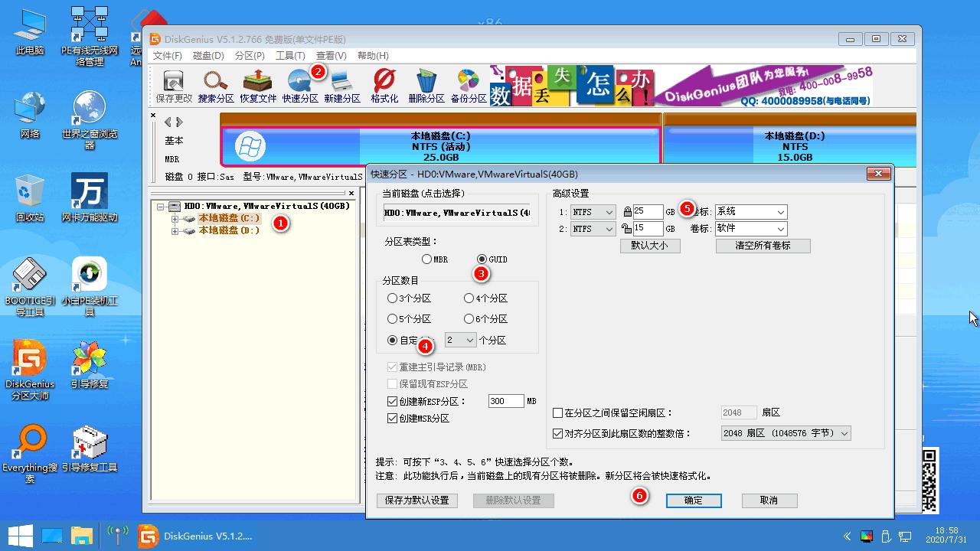The width and height of the screenshot is (980, 551).
Task: Open the 恢复文件 (recover files) tool
Action: coord(258,84)
